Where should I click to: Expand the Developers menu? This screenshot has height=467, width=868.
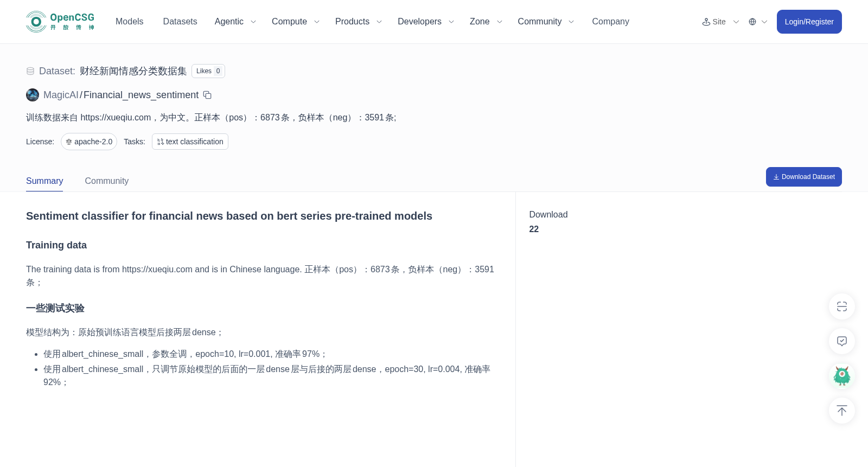[x=426, y=22]
